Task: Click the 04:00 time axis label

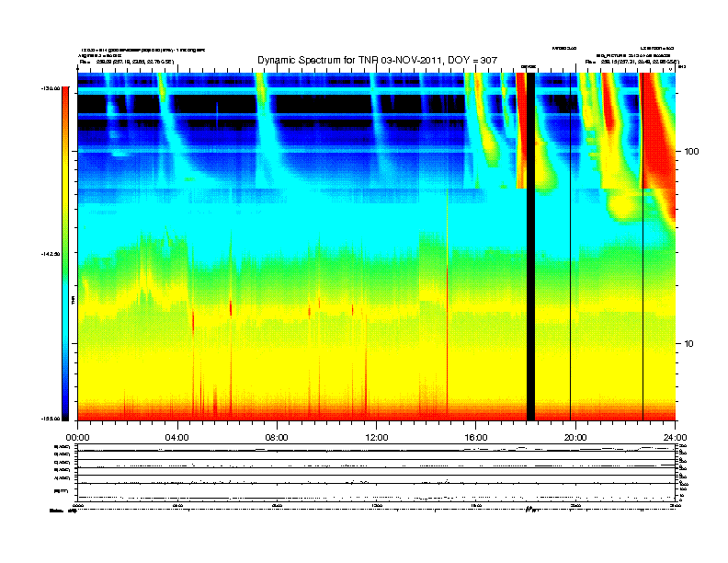Action: [177, 438]
